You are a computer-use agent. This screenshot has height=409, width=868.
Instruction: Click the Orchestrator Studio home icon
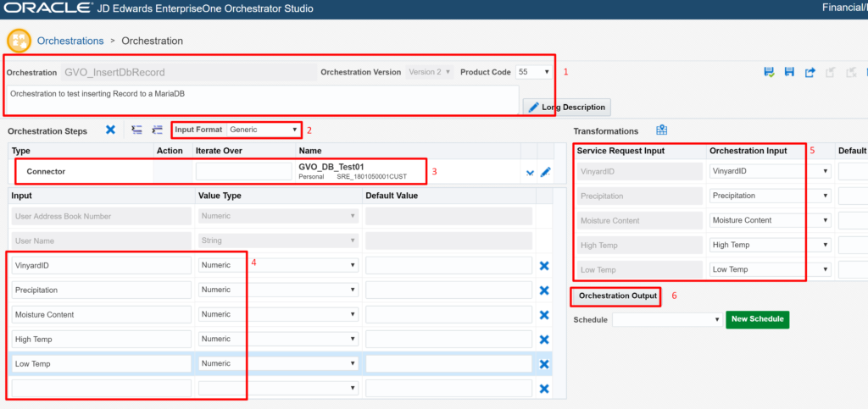coord(19,41)
